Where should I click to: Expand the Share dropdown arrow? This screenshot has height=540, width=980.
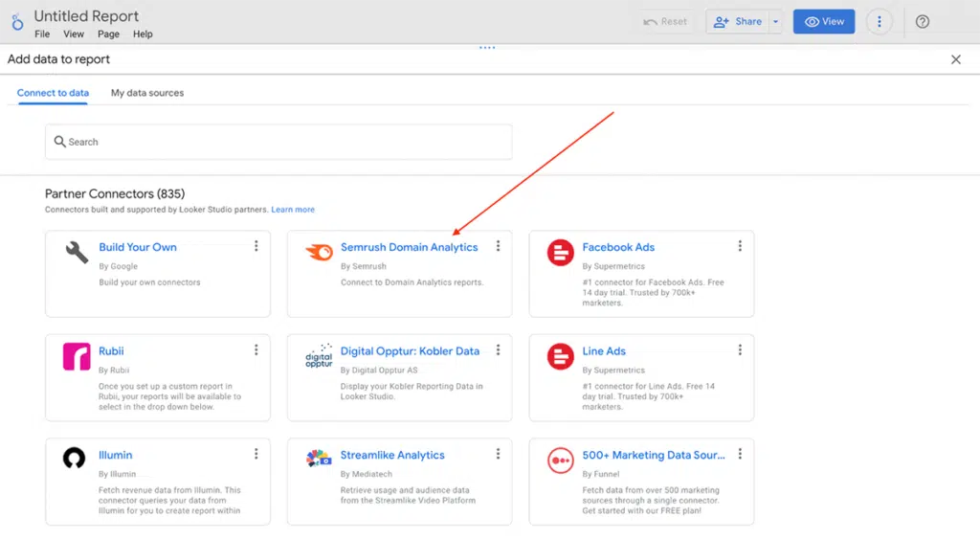775,22
